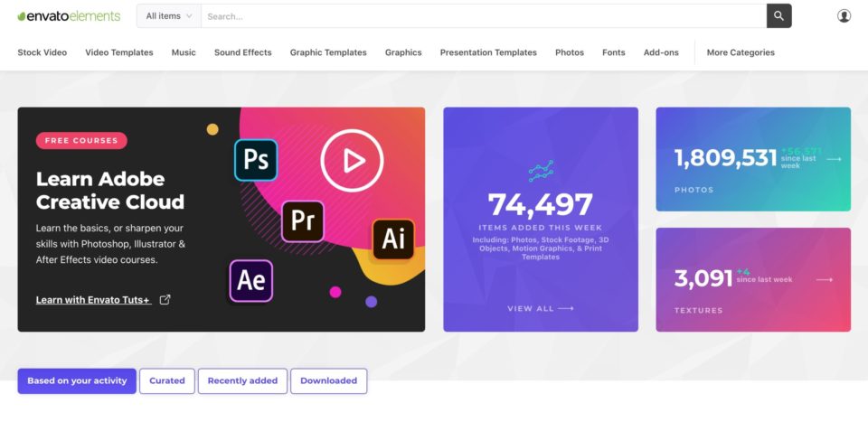Open Presentation Templates category
The image size is (868, 422).
pos(488,52)
